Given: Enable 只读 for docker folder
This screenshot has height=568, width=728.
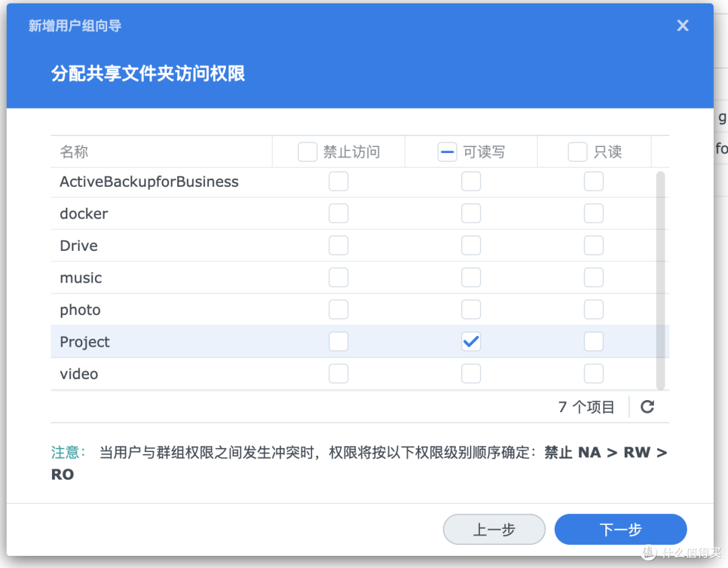Looking at the screenshot, I should pos(593,213).
